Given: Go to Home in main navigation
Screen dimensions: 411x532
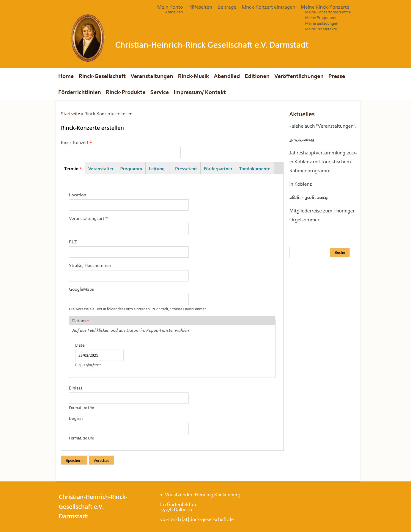Looking at the screenshot, I should pos(66,76).
